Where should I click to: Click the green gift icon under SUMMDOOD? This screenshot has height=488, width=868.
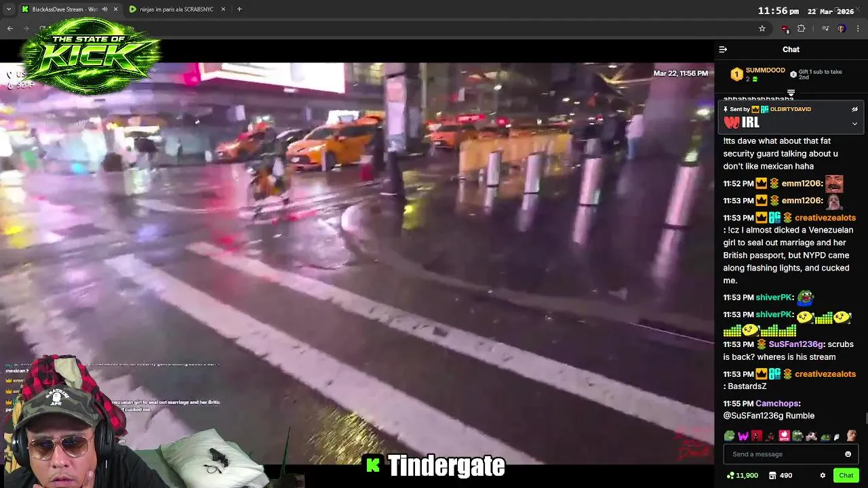tap(755, 79)
